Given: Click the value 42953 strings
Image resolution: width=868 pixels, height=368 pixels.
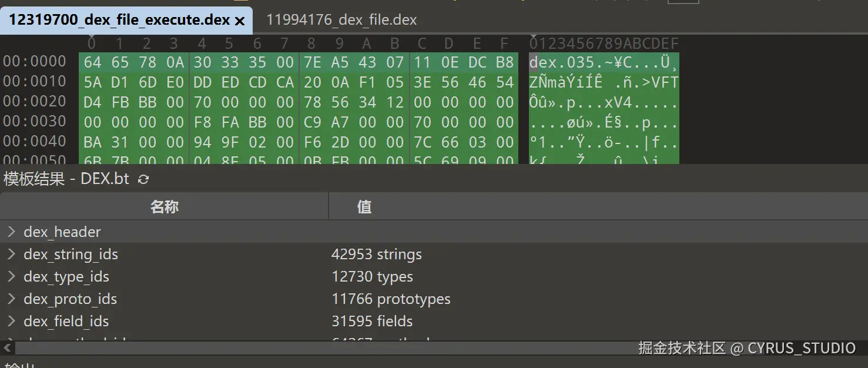Looking at the screenshot, I should coord(377,254).
